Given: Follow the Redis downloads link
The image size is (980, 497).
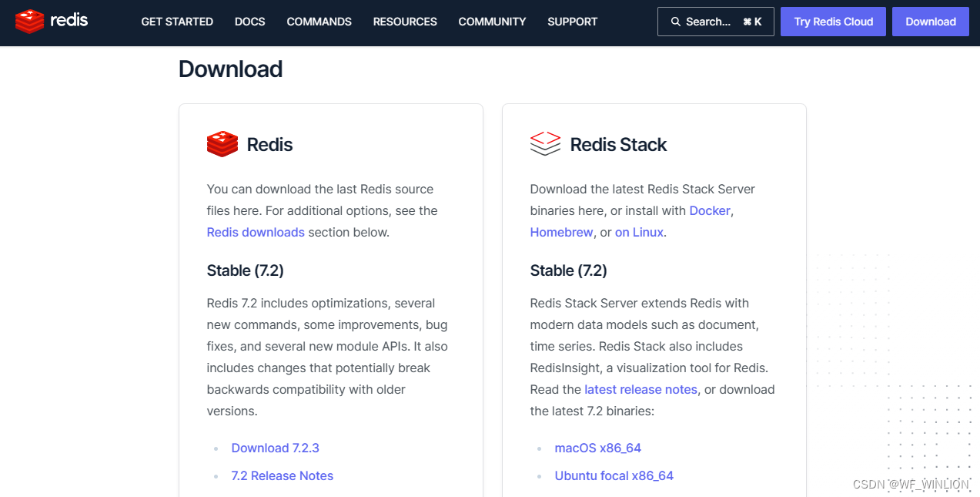Looking at the screenshot, I should [256, 232].
